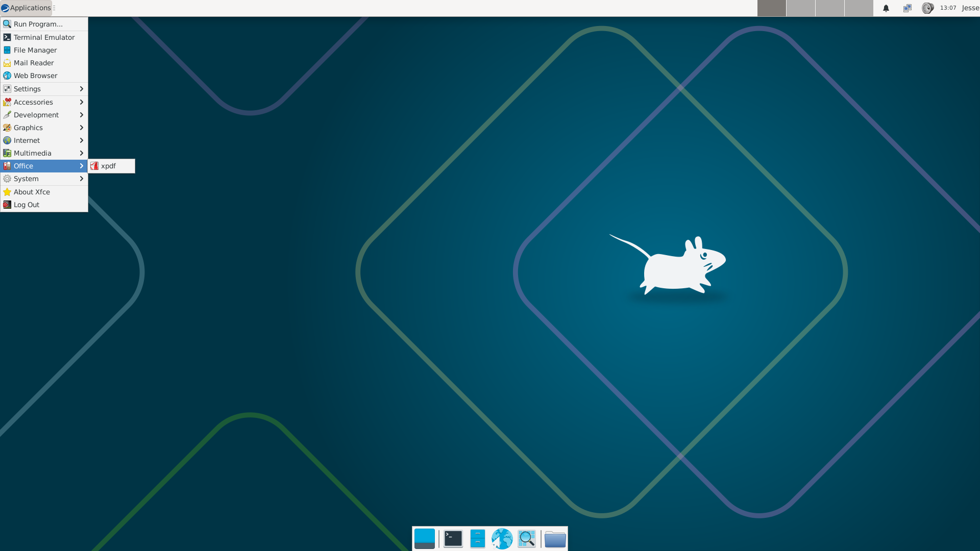This screenshot has height=551, width=980.
Task: Switch to the fourth workspace
Action: 859,8
